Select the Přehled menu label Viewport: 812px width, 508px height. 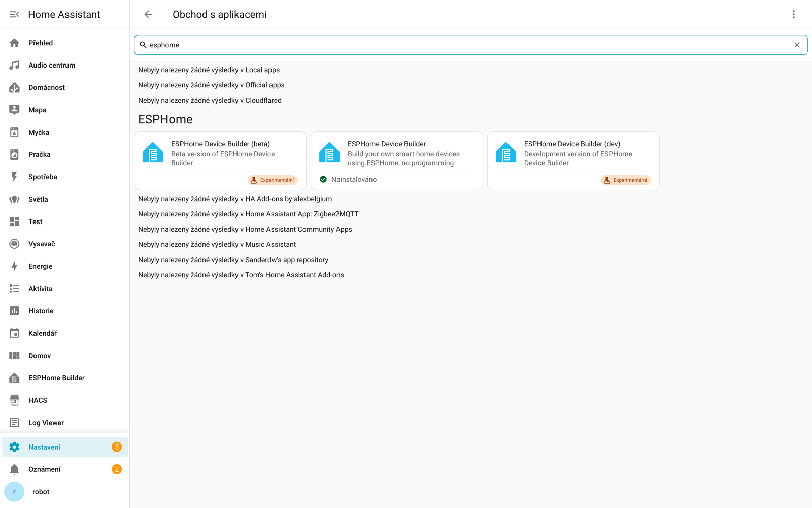tap(41, 43)
